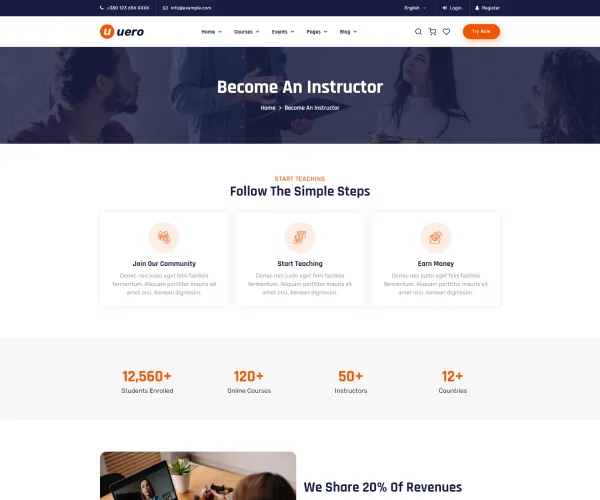Click the laptop video call image
Image resolution: width=600 pixels, height=500 pixels.
(x=198, y=476)
